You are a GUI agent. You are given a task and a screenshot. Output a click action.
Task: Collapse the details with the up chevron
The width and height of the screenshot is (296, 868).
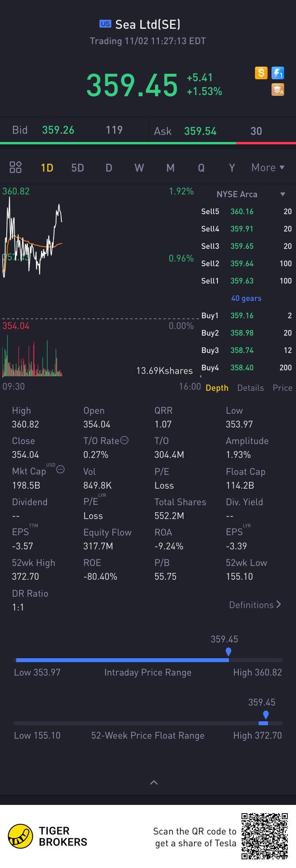click(x=154, y=782)
